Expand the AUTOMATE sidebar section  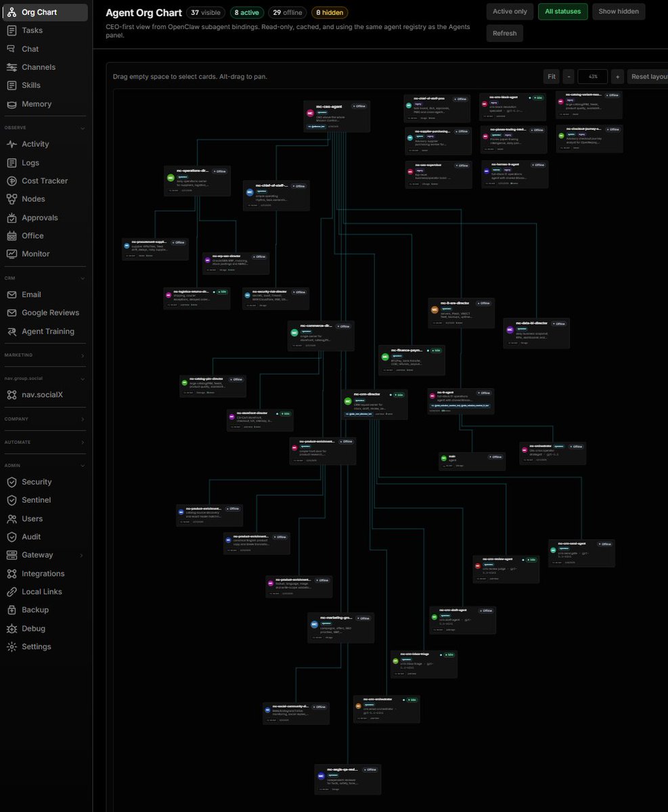(x=83, y=443)
